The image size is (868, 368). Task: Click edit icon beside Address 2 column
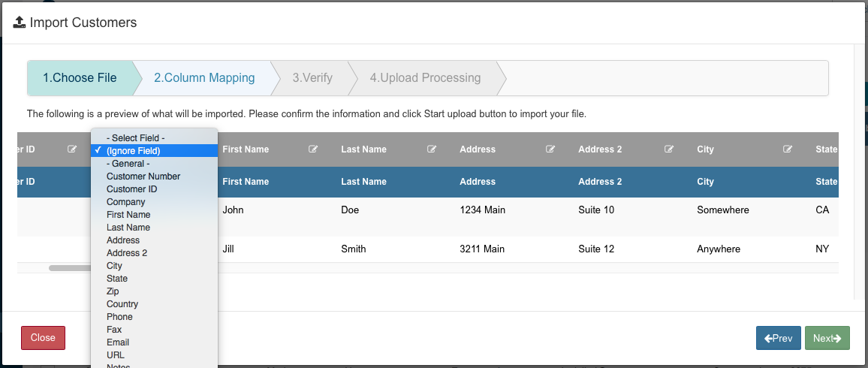click(x=669, y=149)
